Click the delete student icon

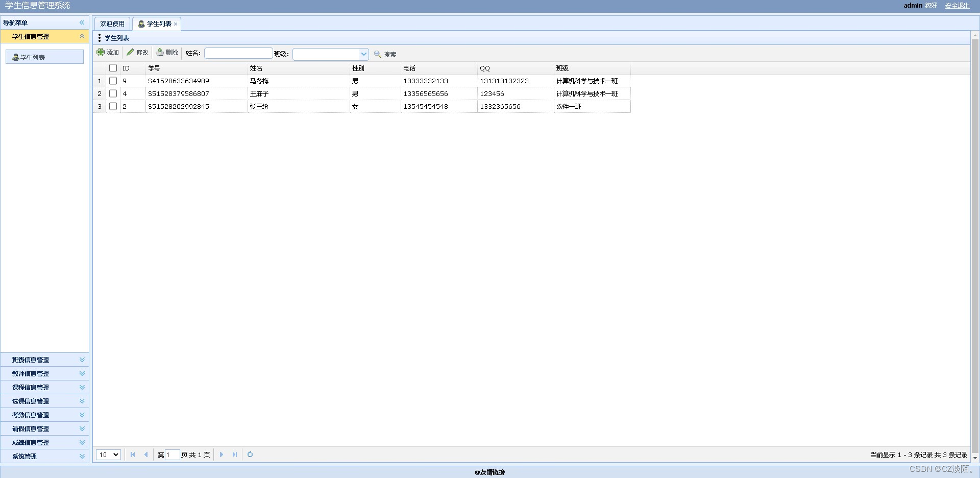coord(160,52)
